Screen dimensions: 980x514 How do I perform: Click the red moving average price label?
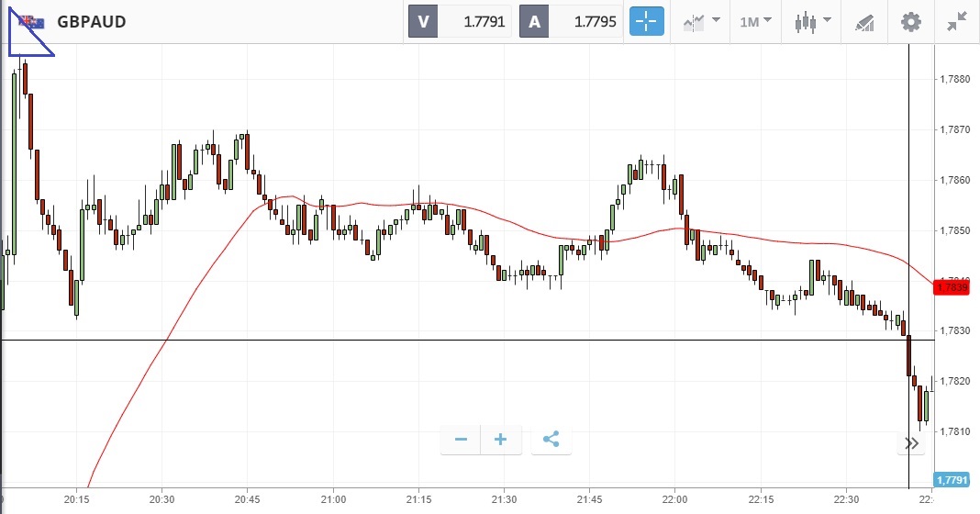click(950, 287)
